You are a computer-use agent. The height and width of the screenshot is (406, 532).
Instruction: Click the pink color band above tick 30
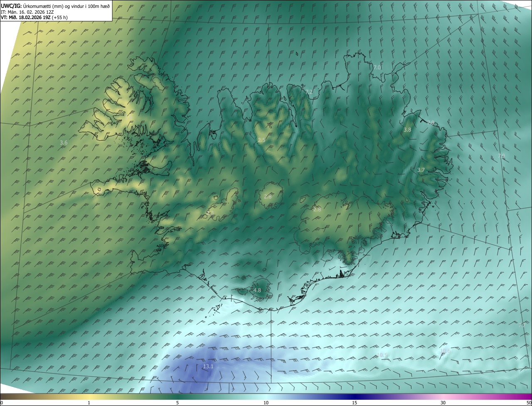pos(443,397)
